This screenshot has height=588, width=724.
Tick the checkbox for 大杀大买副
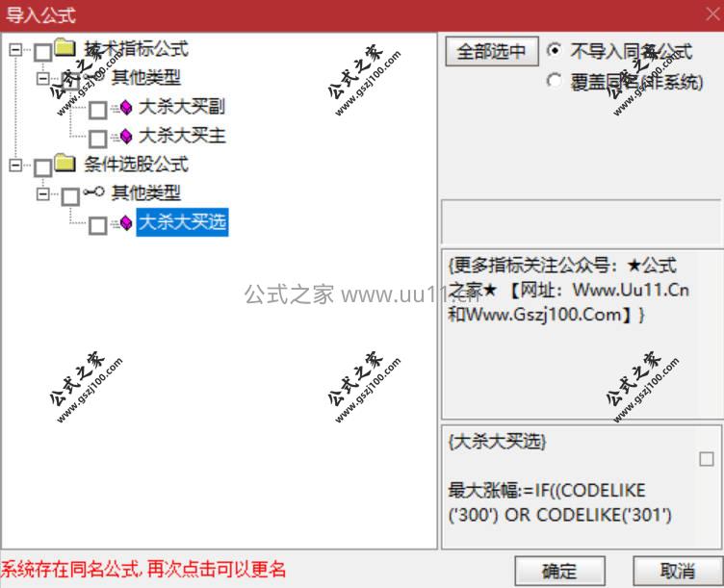[97, 110]
